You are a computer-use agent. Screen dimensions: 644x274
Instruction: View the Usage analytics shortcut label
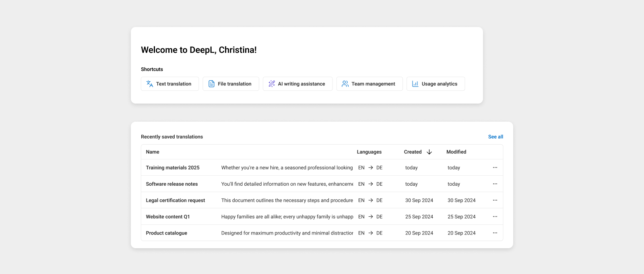pos(440,84)
